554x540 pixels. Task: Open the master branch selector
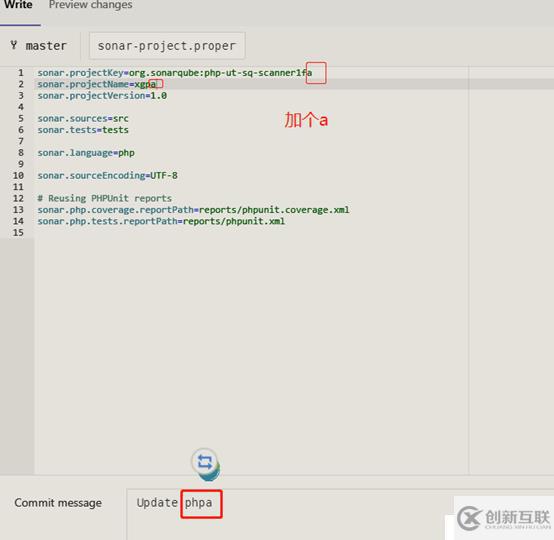pyautogui.click(x=39, y=46)
